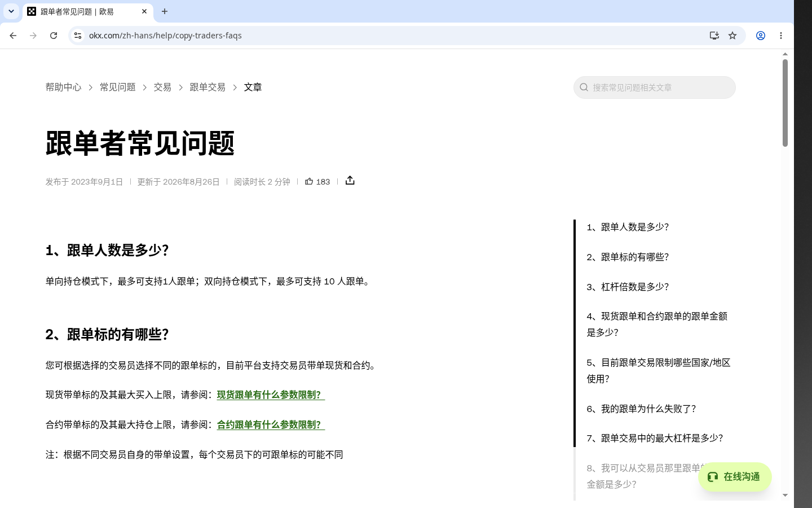
Task: Jump to 1、跟单人数是多少? in contents
Action: 628,227
